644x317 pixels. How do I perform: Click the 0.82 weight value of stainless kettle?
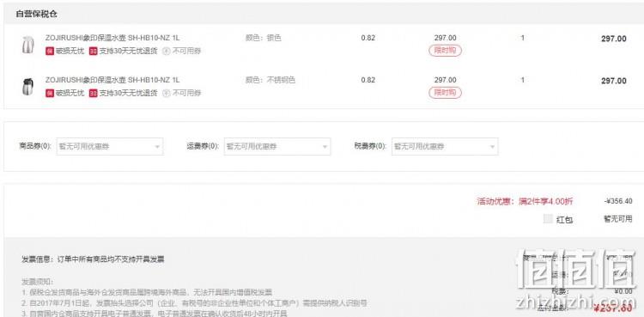click(368, 80)
